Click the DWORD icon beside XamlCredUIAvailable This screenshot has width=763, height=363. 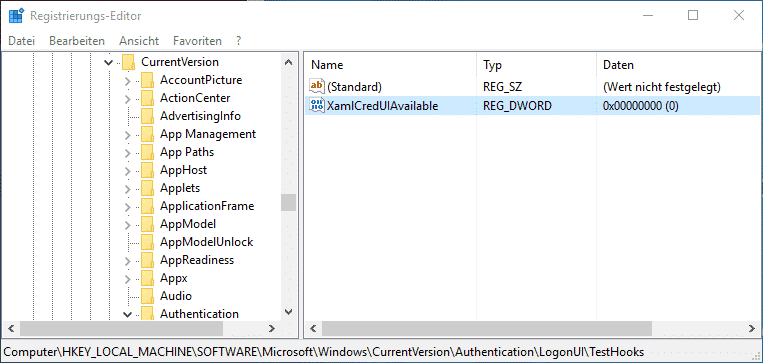(316, 105)
